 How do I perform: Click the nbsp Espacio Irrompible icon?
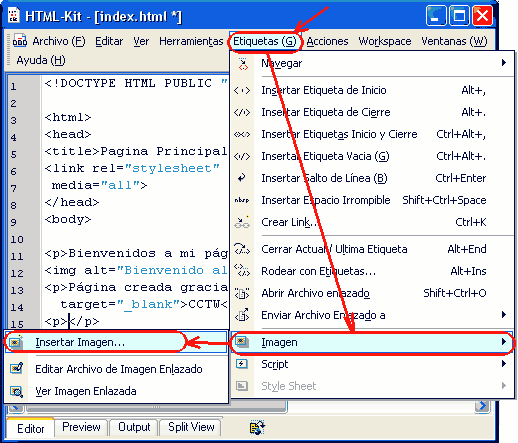[x=242, y=200]
